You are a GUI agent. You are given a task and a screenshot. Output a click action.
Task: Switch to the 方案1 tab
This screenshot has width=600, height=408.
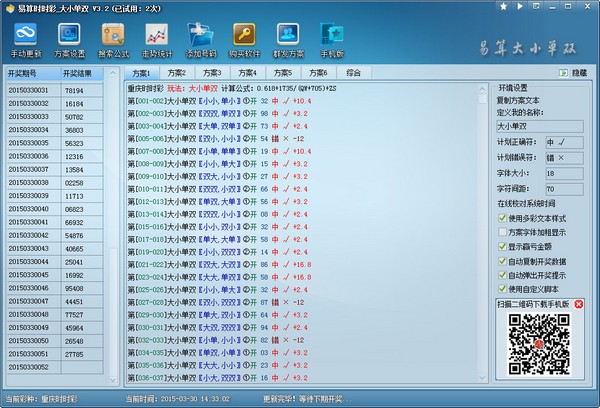pos(142,73)
